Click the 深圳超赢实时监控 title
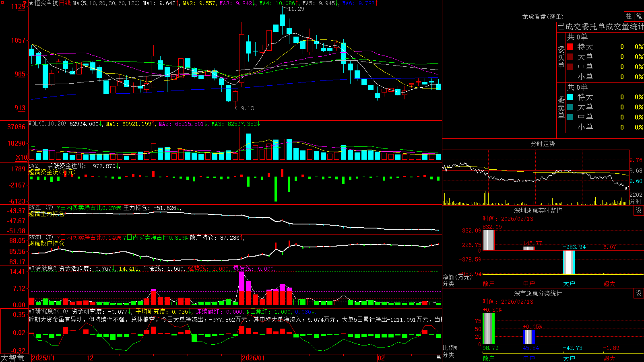This screenshot has width=644, height=362. [x=538, y=210]
